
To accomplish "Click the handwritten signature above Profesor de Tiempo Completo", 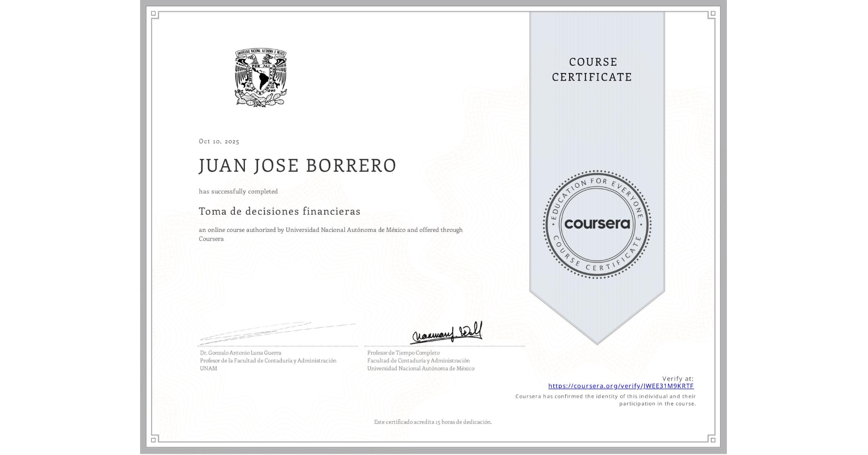I will point(446,332).
